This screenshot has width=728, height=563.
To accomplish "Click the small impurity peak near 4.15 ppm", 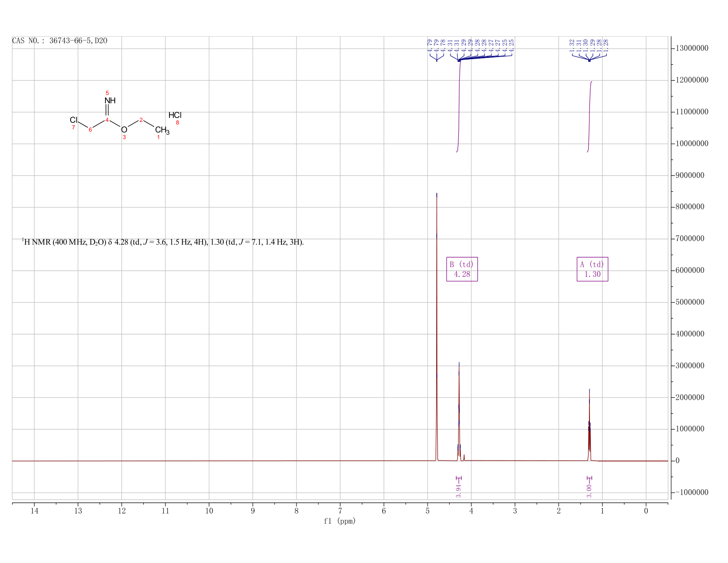I will click(464, 457).
